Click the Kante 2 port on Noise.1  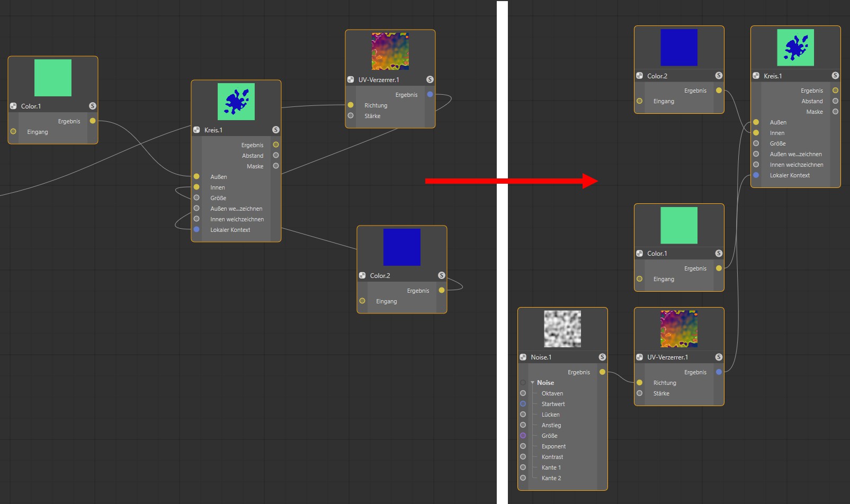pos(523,478)
